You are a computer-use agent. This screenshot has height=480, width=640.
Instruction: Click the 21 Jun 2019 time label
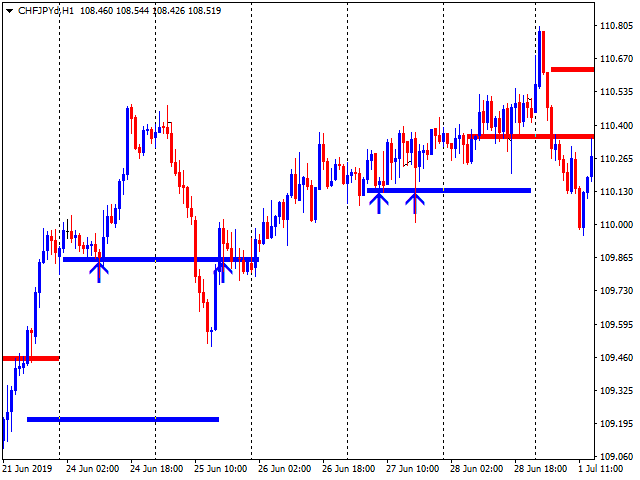[27, 469]
